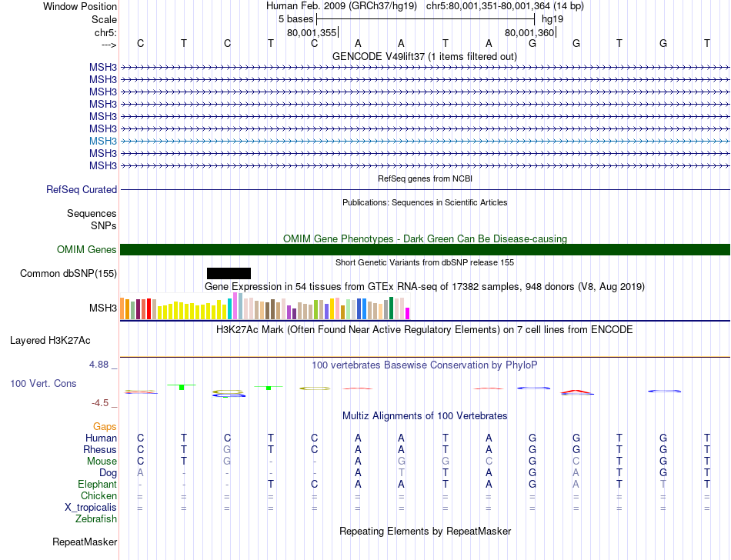Click the Zebrafish alignment row label
The image size is (731, 560).
coord(96,519)
